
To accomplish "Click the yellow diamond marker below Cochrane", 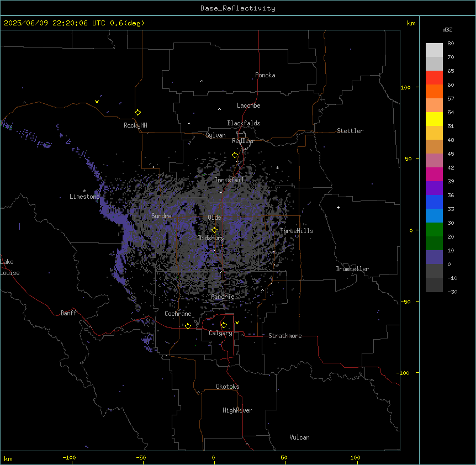I will (x=188, y=326).
